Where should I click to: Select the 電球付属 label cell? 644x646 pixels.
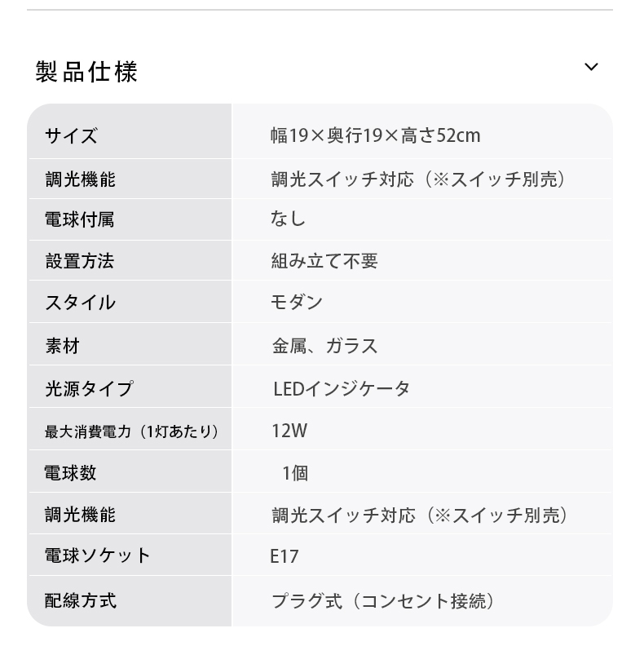point(79,219)
